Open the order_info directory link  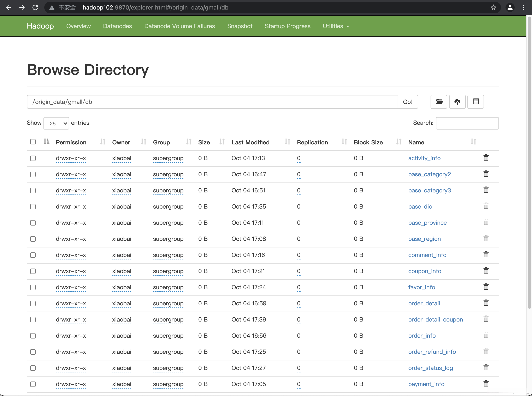422,336
